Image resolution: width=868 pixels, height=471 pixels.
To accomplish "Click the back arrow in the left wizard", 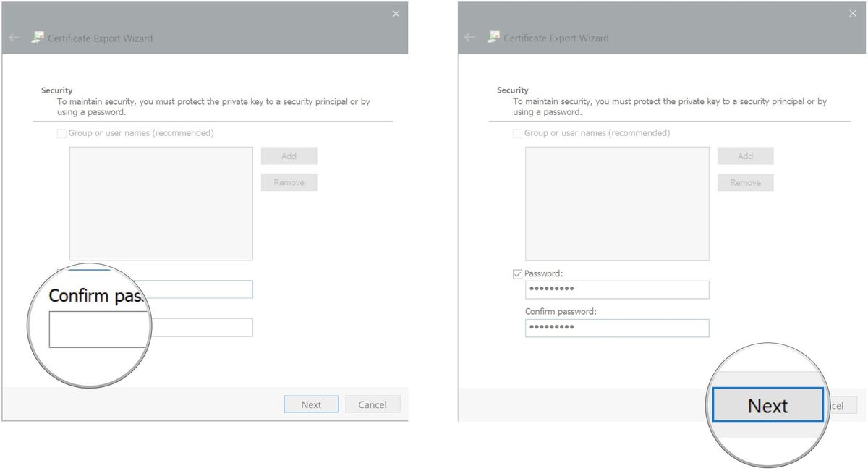I will pos(14,37).
